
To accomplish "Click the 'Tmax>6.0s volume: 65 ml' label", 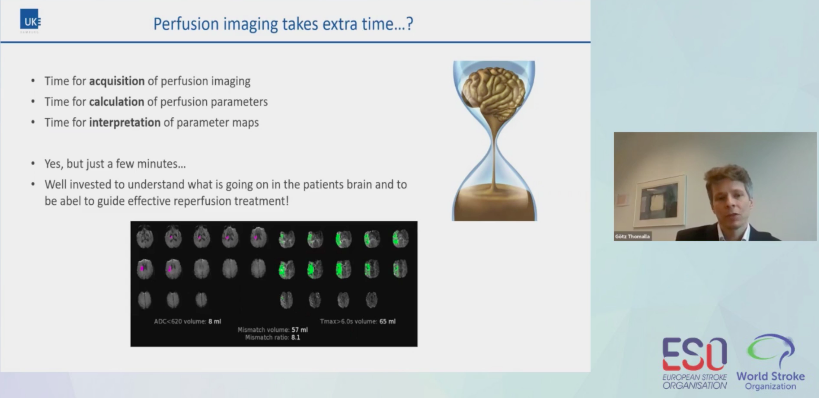I will (x=358, y=322).
